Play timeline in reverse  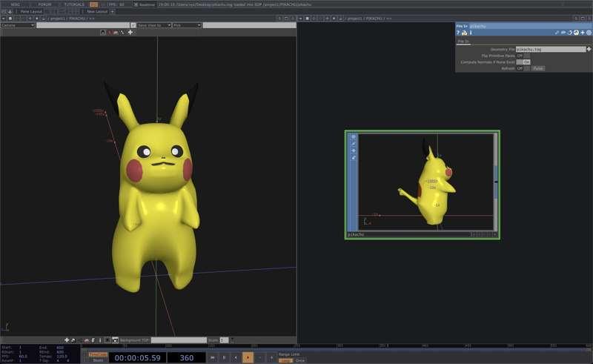[x=236, y=357]
